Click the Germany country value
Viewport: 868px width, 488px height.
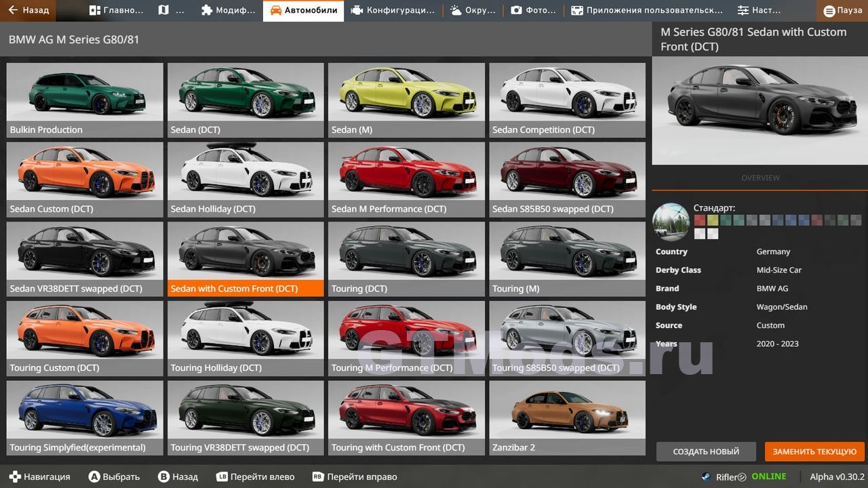click(773, 251)
